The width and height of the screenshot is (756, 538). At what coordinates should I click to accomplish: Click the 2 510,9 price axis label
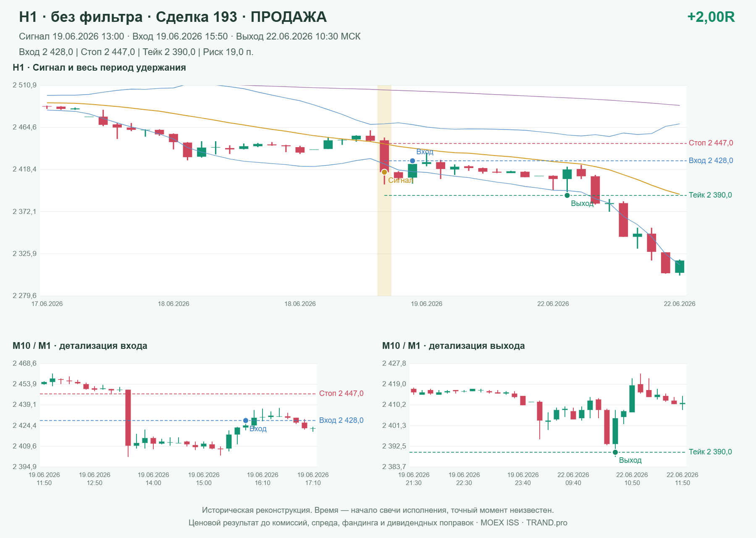pos(24,85)
